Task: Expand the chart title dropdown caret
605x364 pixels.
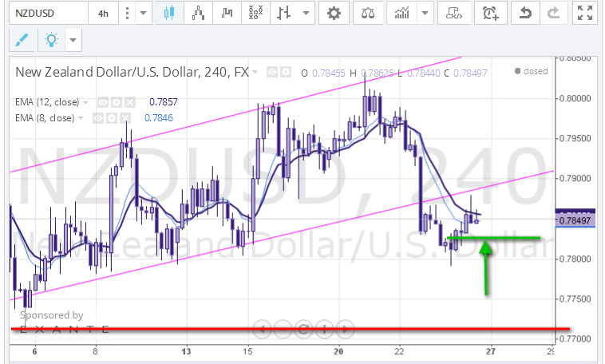Action: point(255,72)
